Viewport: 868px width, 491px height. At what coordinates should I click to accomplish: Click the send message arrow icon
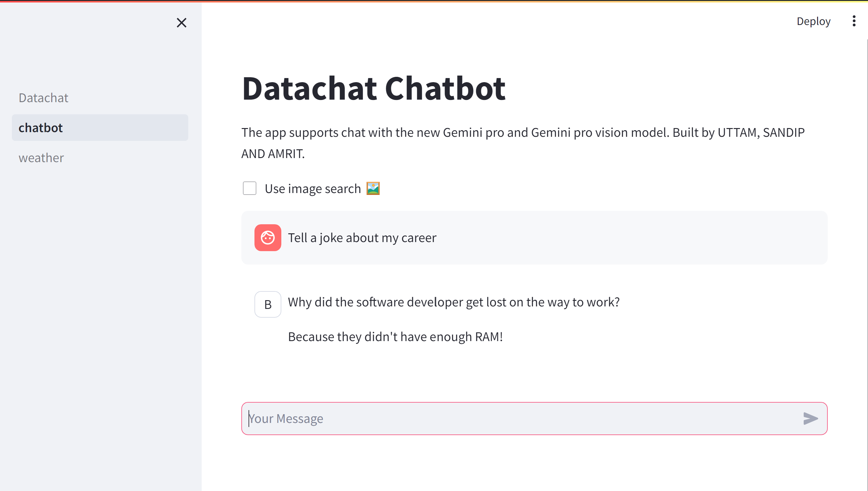coord(810,419)
